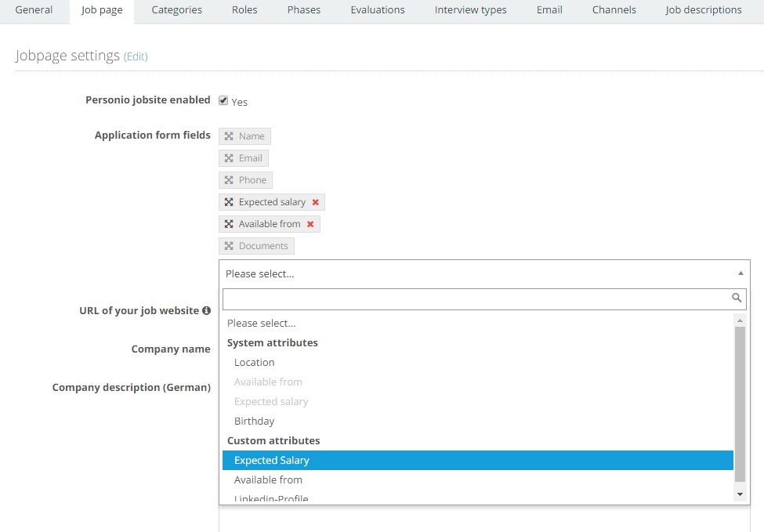Select highlighted Expected Salary custom attribute
764x532 pixels.
477,461
